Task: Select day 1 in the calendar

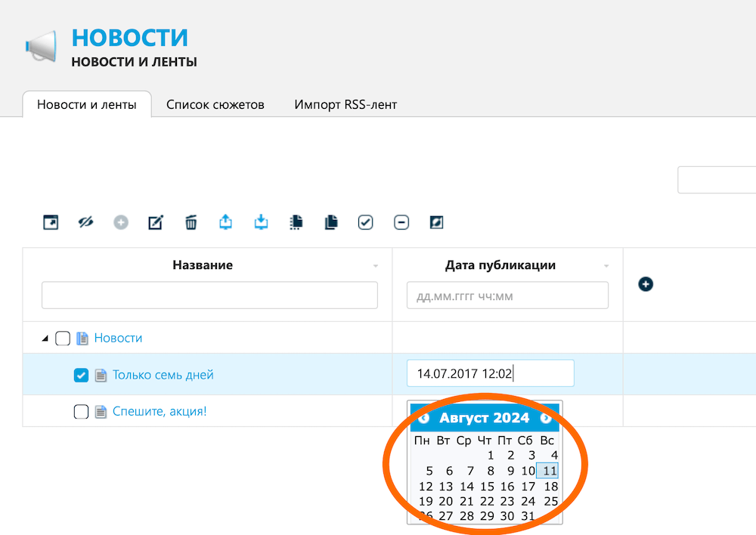Action: tap(491, 456)
